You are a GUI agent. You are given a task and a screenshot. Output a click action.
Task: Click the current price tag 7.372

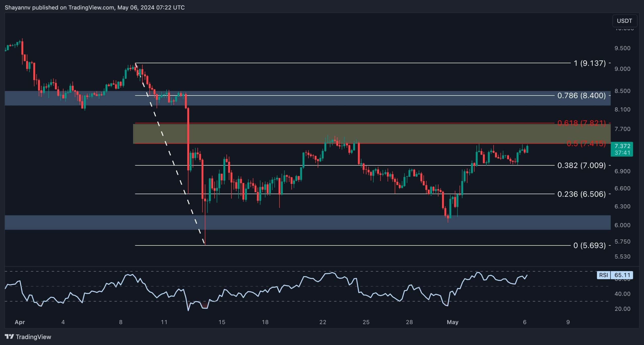click(622, 146)
